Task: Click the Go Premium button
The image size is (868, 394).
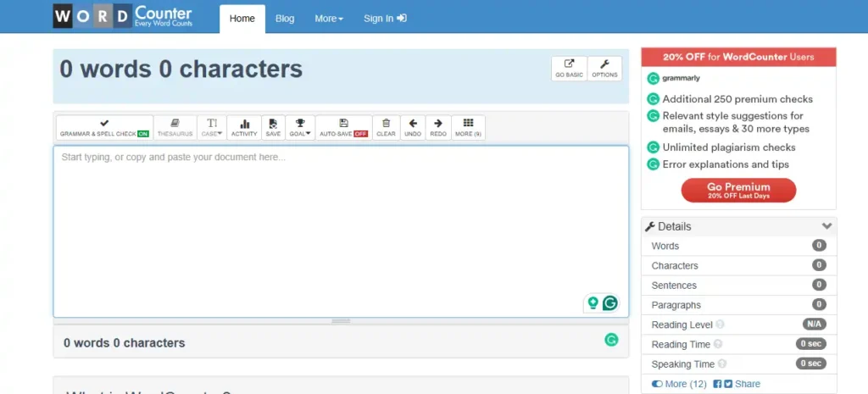Action: tap(738, 191)
